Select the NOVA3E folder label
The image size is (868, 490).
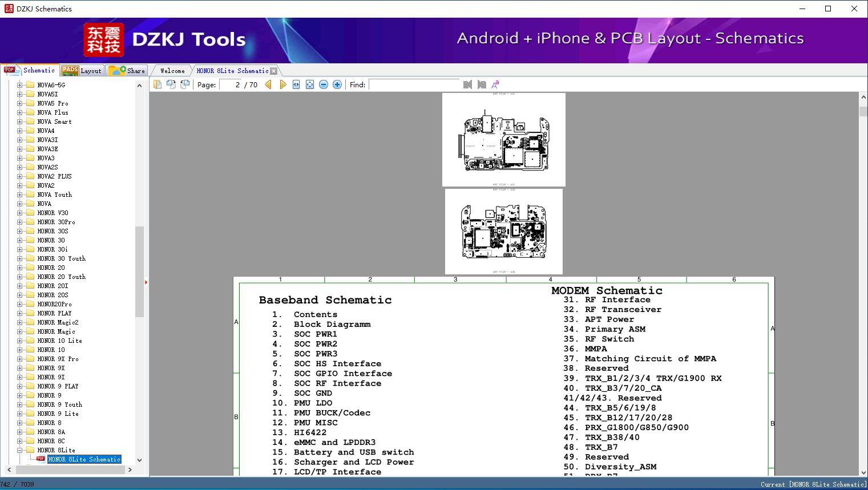47,149
